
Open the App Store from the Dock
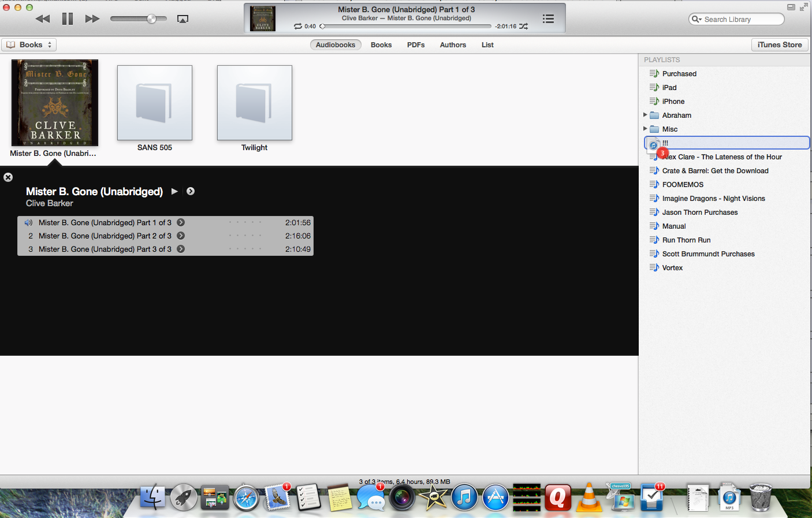(496, 497)
